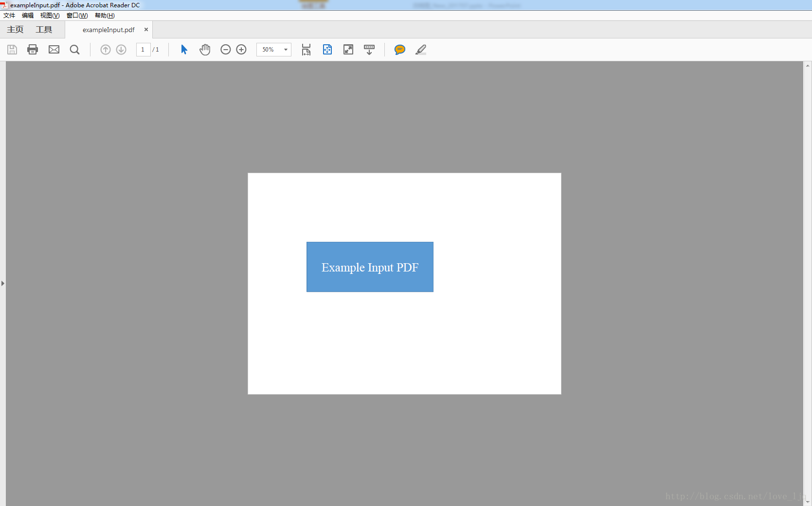Image resolution: width=812 pixels, height=506 pixels.
Task: Switch to the 工具 tab
Action: coord(44,30)
